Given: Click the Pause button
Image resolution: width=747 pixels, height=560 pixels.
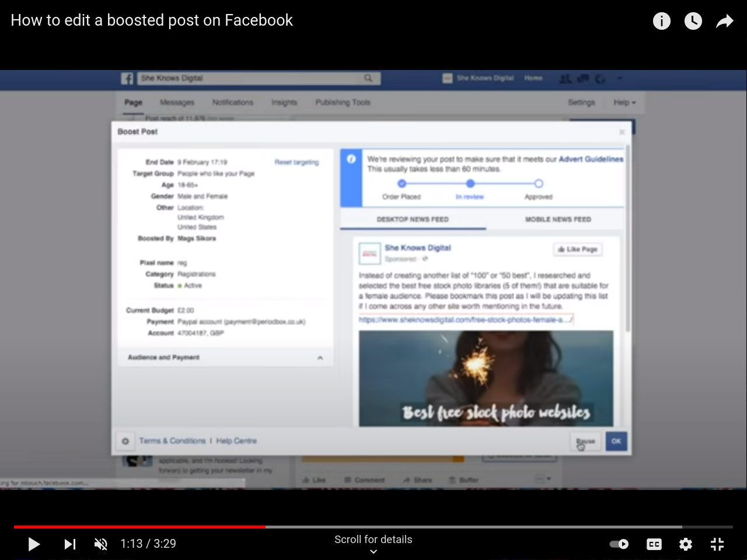Looking at the screenshot, I should click(585, 442).
